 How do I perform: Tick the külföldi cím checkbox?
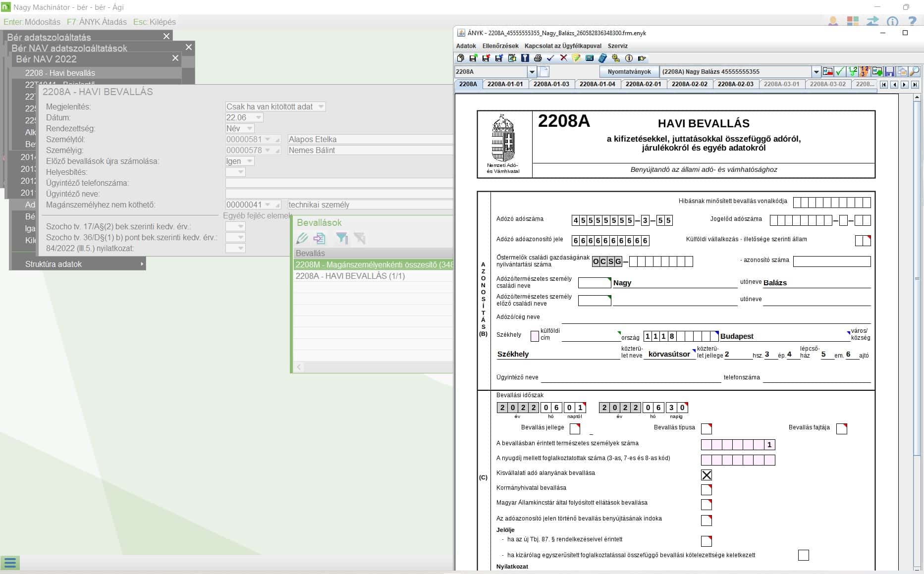(535, 336)
